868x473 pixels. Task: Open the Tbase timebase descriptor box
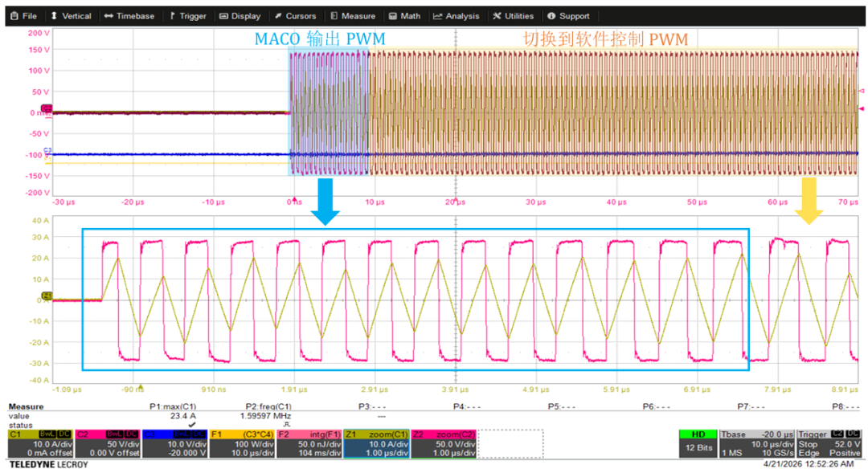click(757, 443)
